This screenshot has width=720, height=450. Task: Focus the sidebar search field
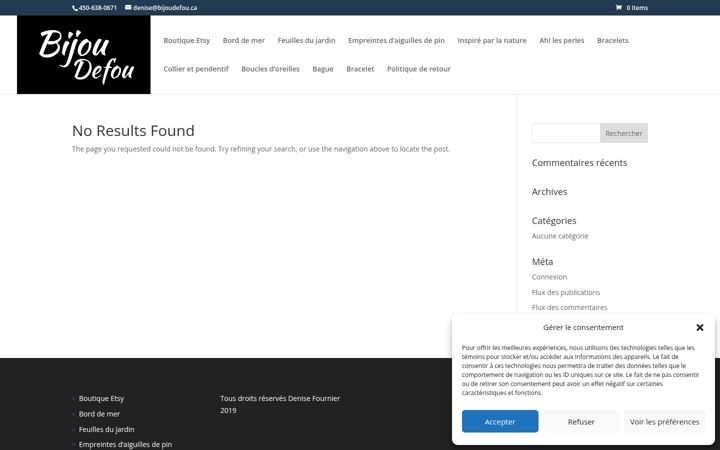point(566,133)
